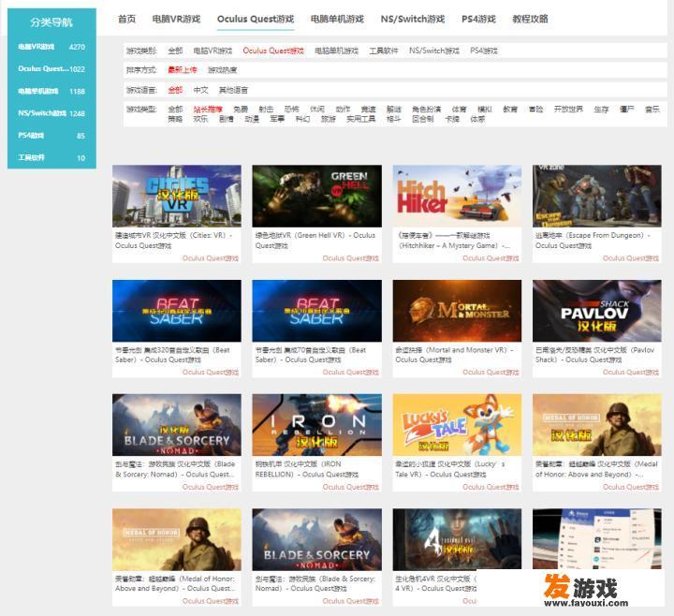Click Oculus Quest游戏 tag under Green Hell card
The height and width of the screenshot is (616, 674).
pos(350,258)
